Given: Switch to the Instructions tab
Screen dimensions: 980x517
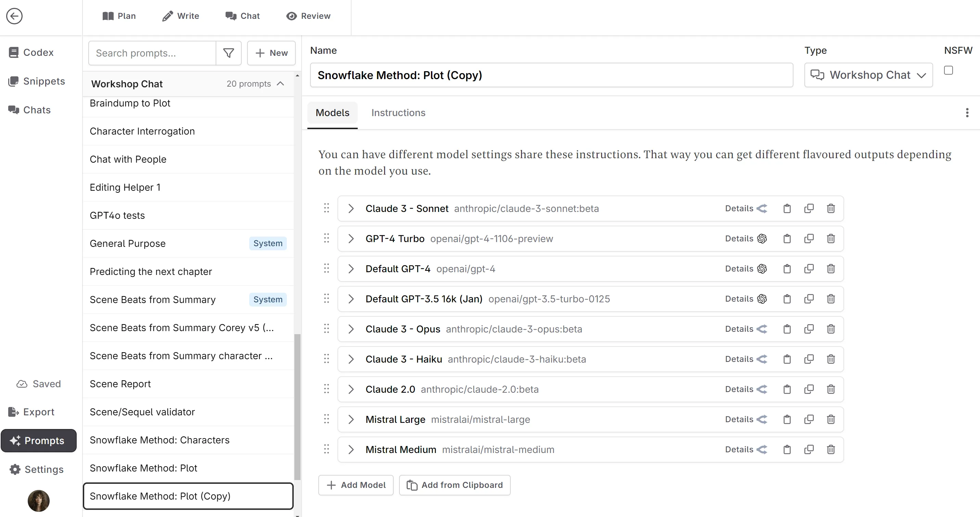Looking at the screenshot, I should click(398, 112).
